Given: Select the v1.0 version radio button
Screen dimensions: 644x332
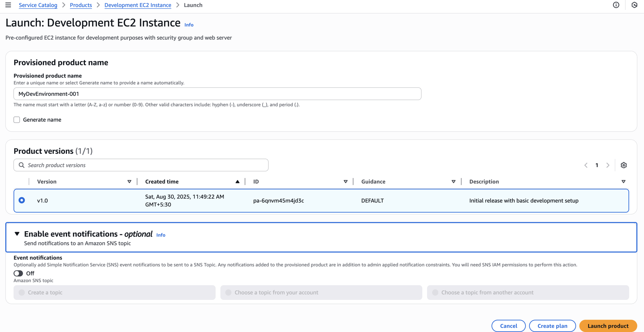Looking at the screenshot, I should 22,200.
